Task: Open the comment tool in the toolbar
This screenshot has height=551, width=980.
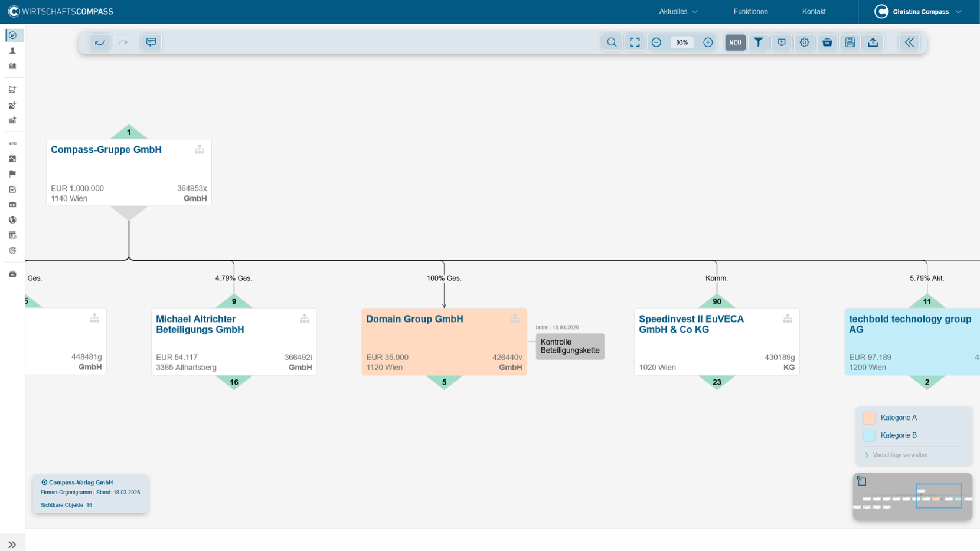Action: (151, 42)
